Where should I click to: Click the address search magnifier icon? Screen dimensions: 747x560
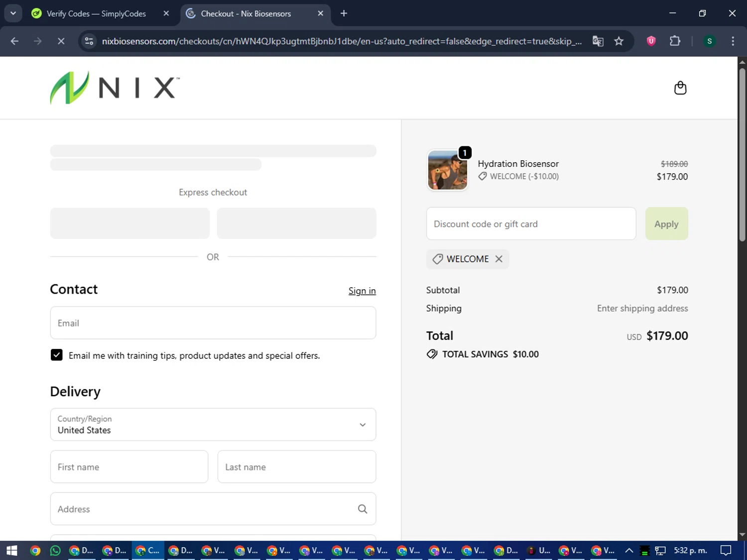[363, 509]
